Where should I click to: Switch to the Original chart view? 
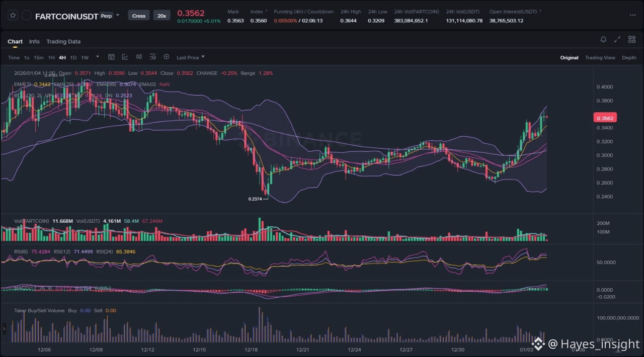point(570,57)
